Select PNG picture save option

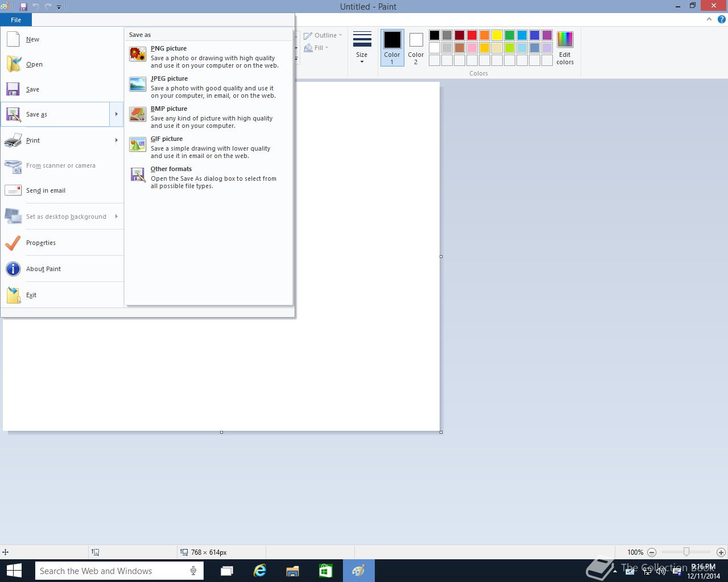[x=209, y=57]
